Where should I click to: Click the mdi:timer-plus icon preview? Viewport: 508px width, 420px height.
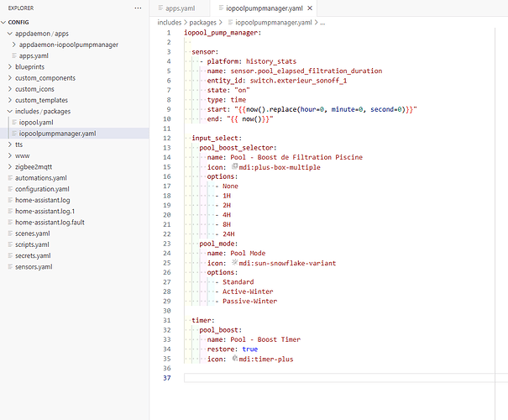point(235,358)
